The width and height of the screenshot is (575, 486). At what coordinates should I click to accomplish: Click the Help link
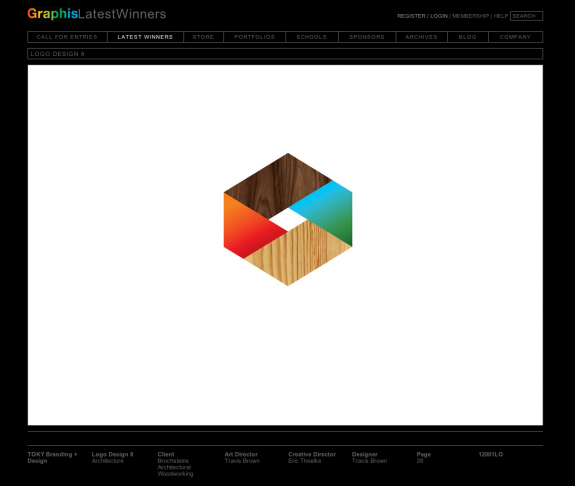click(x=501, y=16)
